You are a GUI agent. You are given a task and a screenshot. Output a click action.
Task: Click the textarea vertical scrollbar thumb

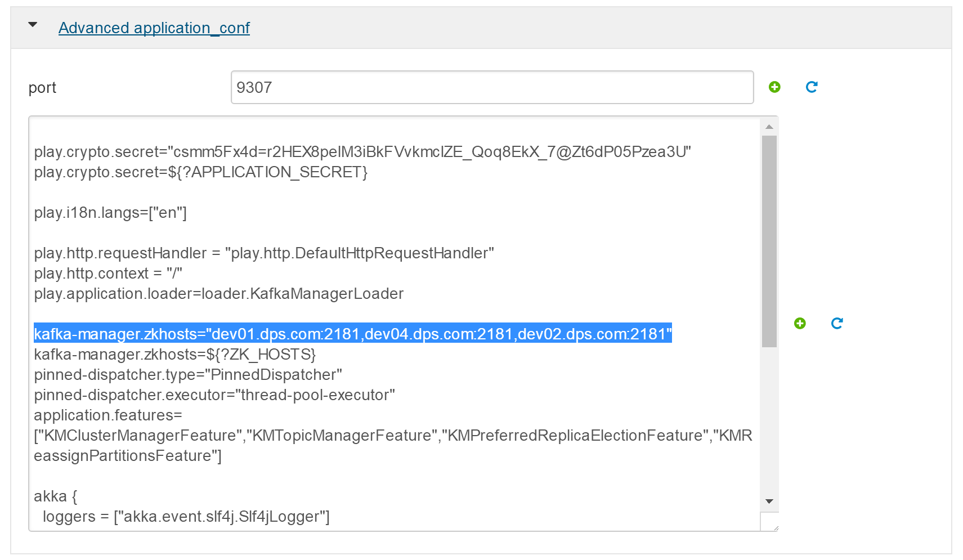point(769,241)
